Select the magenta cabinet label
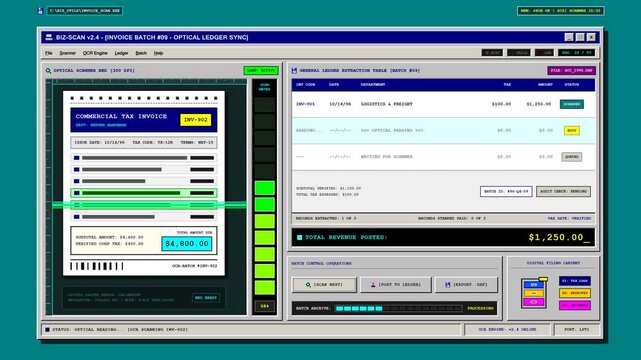 (574, 305)
